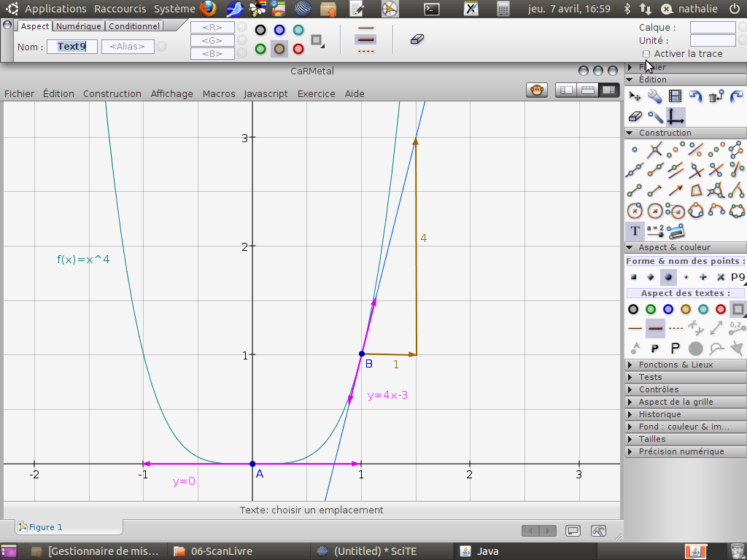The image size is (747, 560).
Task: Expand the Fonctions & Lieux section
Action: point(676,365)
